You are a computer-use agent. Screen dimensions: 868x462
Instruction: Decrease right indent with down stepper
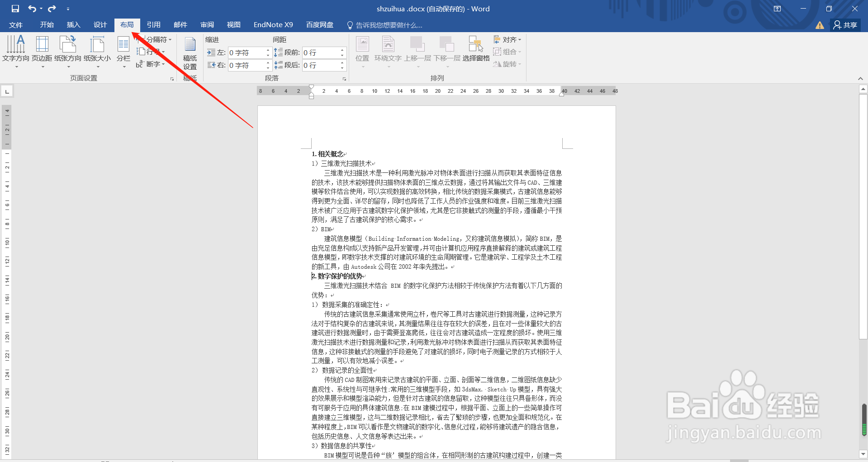pos(268,68)
